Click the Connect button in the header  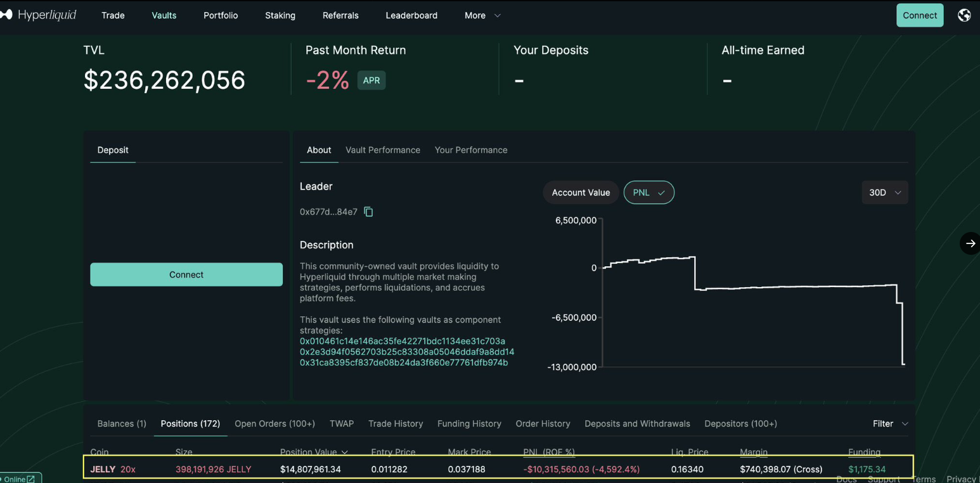920,15
